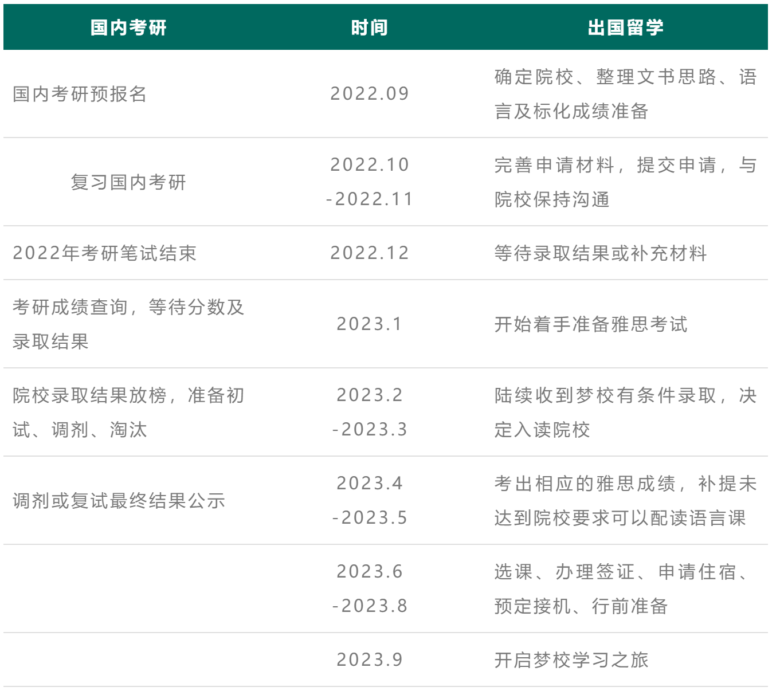Click the 完善申请材料 text cell
Image resolution: width=784 pixels, height=691 pixels.
pyautogui.click(x=625, y=182)
